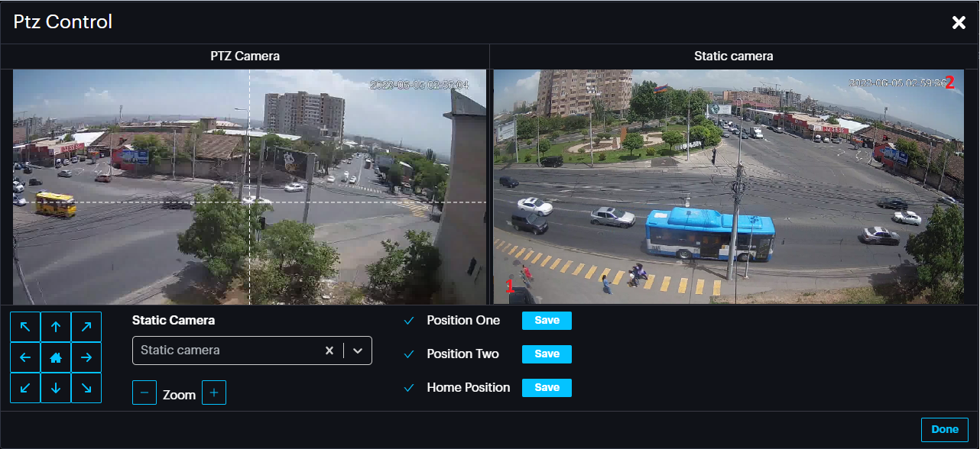
Task: Move camera down-right with diagonal arrow
Action: coord(86,388)
